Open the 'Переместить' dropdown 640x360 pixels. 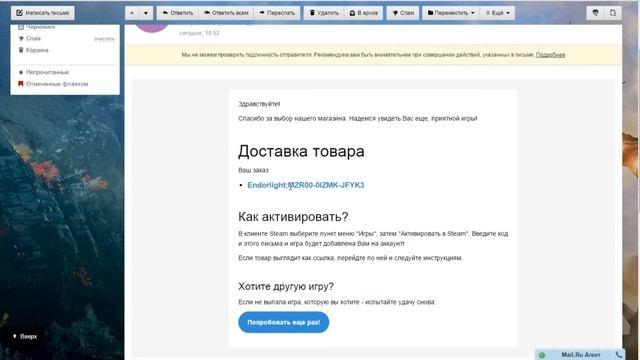point(451,13)
